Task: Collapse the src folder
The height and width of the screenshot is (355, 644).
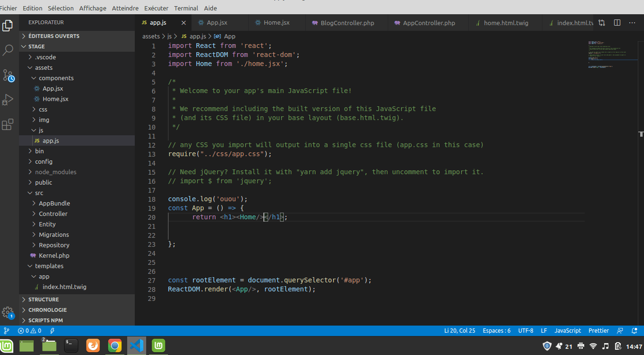Action: (77, 193)
